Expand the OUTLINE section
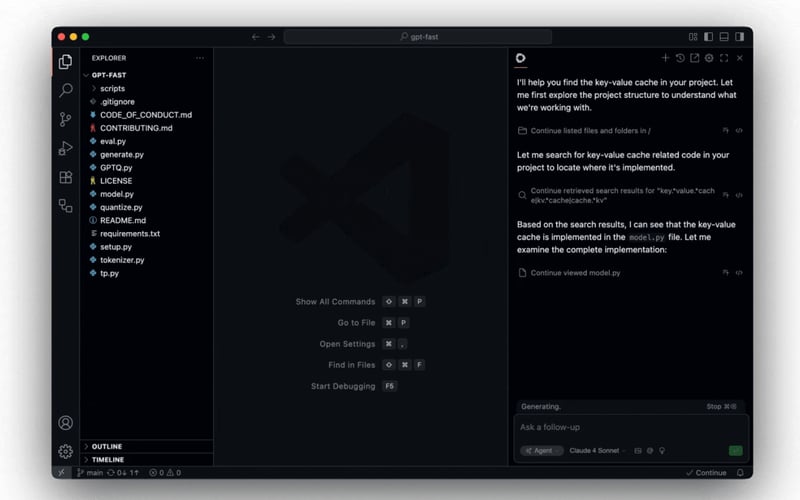 coord(147,446)
